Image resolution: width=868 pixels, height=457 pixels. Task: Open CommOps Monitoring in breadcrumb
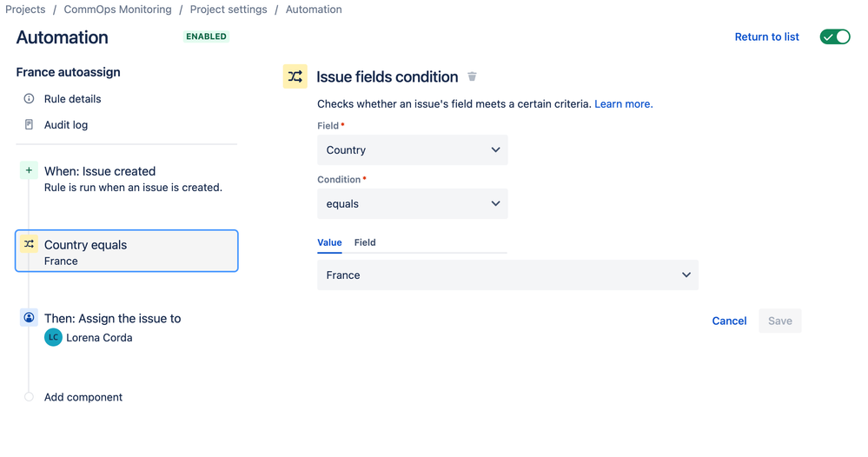click(117, 10)
